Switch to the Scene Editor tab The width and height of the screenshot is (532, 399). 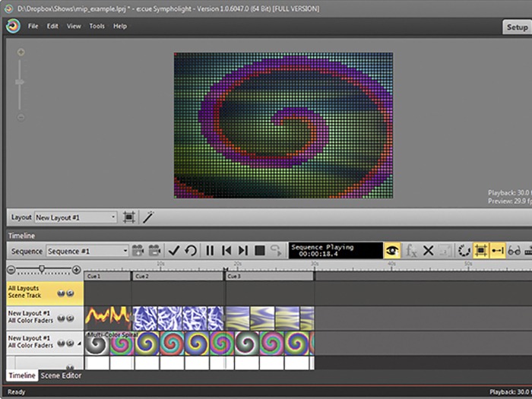coord(61,375)
